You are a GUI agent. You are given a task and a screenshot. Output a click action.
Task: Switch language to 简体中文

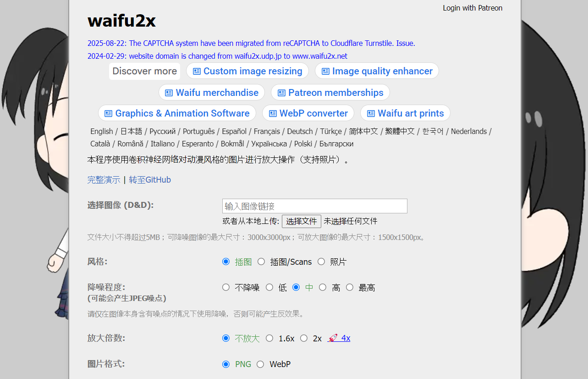coord(363,131)
